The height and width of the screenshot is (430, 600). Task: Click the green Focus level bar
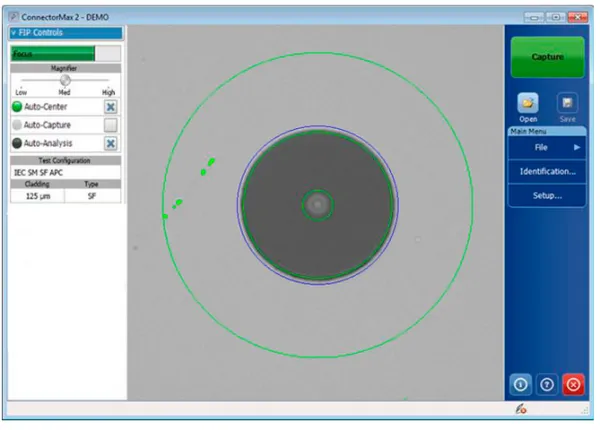[52, 53]
